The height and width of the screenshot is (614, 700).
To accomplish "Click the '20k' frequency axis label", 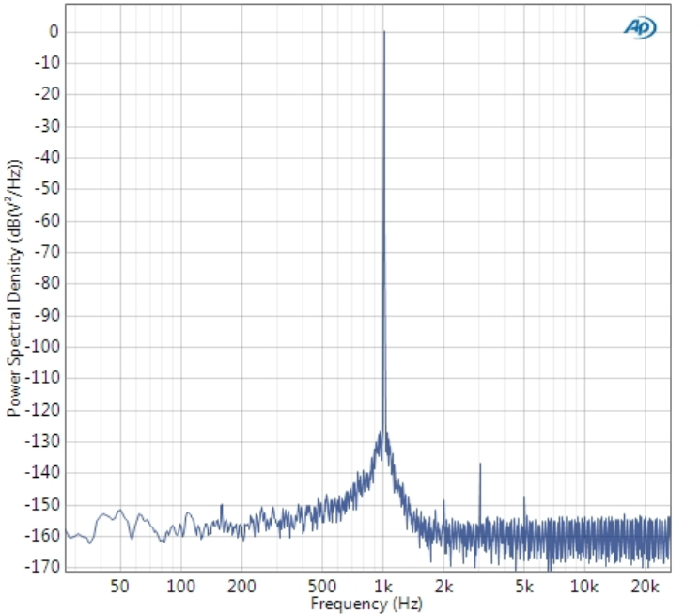I will tap(645, 586).
